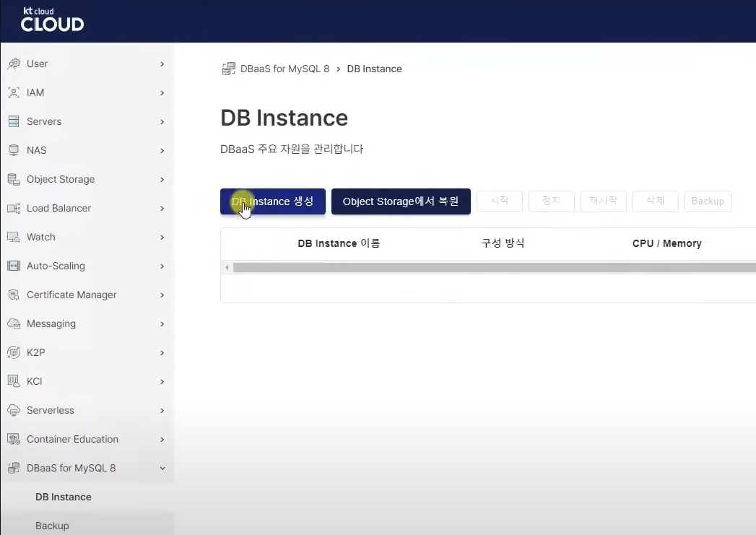Screen dimensions: 756x535
Task: Expand the KCI menu chevron
Action: click(162, 382)
